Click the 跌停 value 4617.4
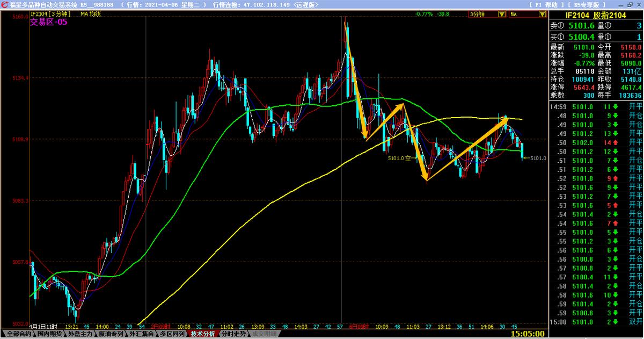Viewport: 644px width, 339px height. click(x=631, y=87)
